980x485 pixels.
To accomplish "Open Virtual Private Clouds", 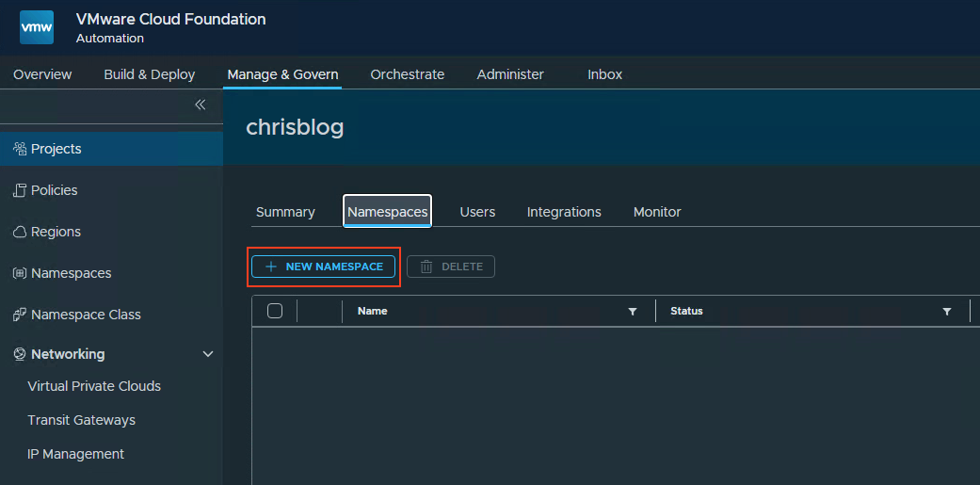I will point(94,386).
